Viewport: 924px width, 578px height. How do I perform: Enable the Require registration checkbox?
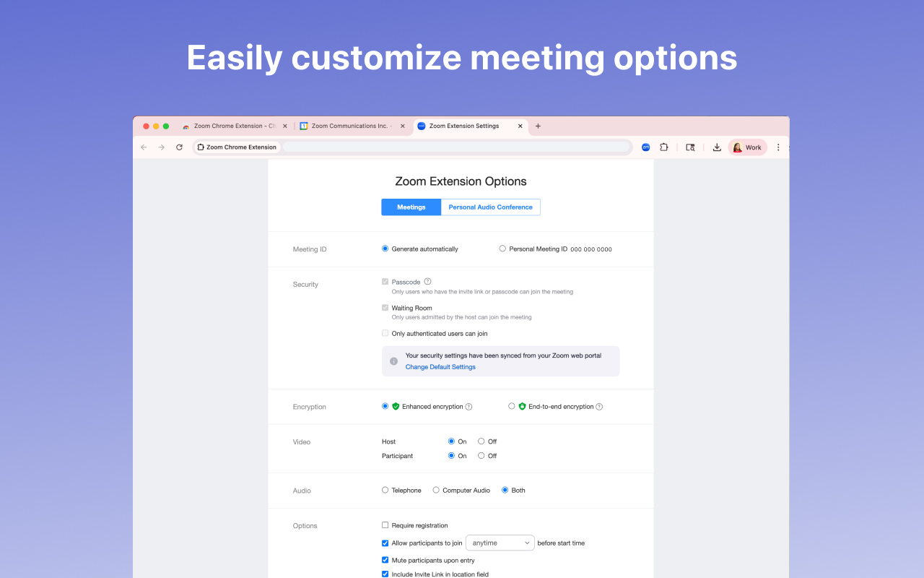pos(385,525)
